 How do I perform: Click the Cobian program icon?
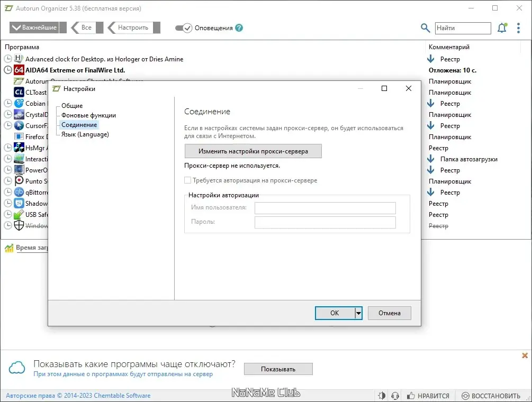tap(19, 103)
